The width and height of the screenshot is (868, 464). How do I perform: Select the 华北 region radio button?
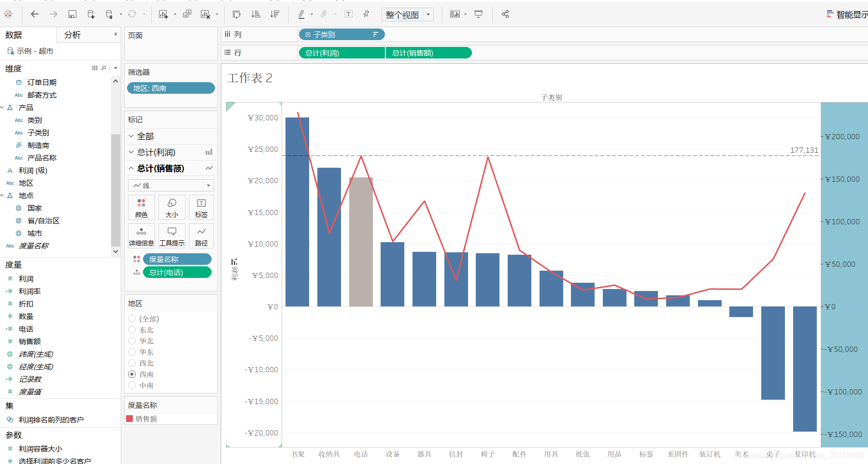pos(132,341)
